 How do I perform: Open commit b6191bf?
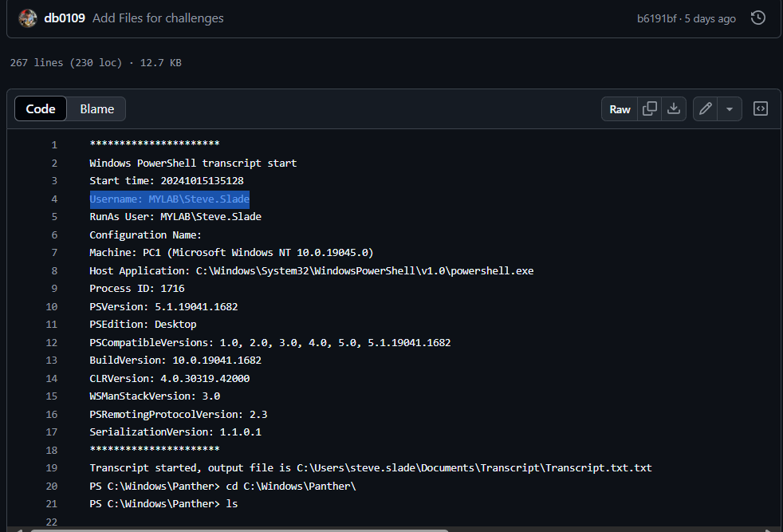(x=655, y=18)
